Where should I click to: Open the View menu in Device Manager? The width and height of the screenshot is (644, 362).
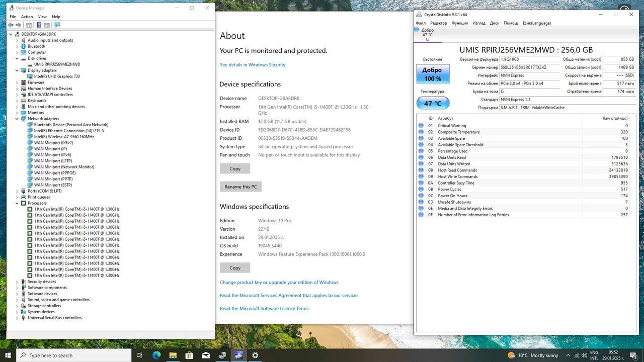tap(42, 17)
